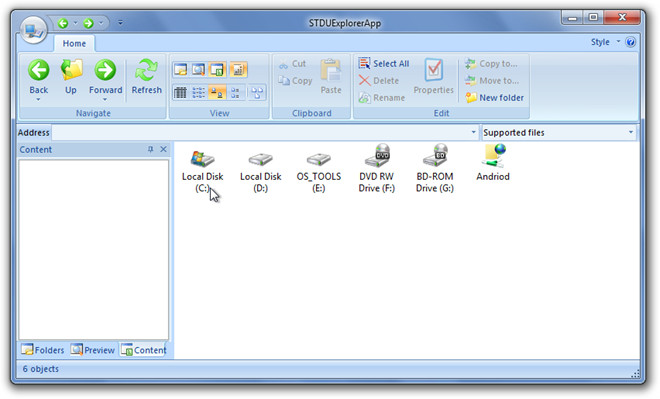Select DVD RW Drive (F:) icon

tap(377, 169)
